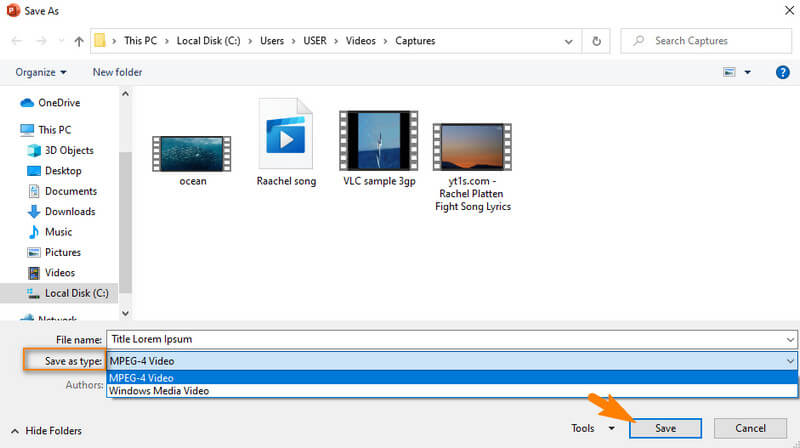Click the Back navigation arrow
This screenshot has width=800, height=448.
pyautogui.click(x=16, y=41)
